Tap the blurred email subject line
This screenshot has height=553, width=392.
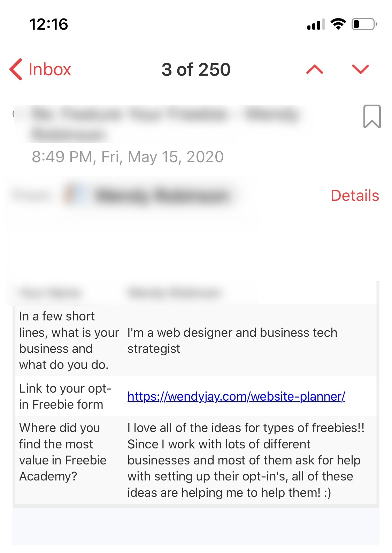[x=164, y=124]
